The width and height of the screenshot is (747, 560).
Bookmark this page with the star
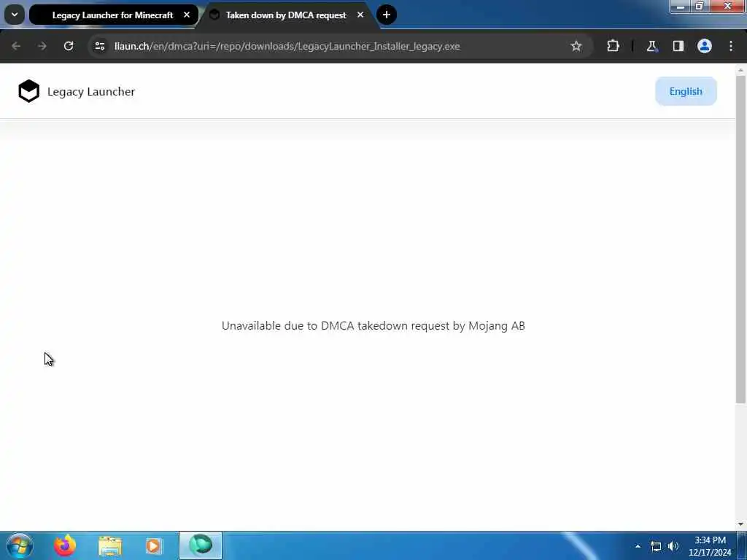576,46
